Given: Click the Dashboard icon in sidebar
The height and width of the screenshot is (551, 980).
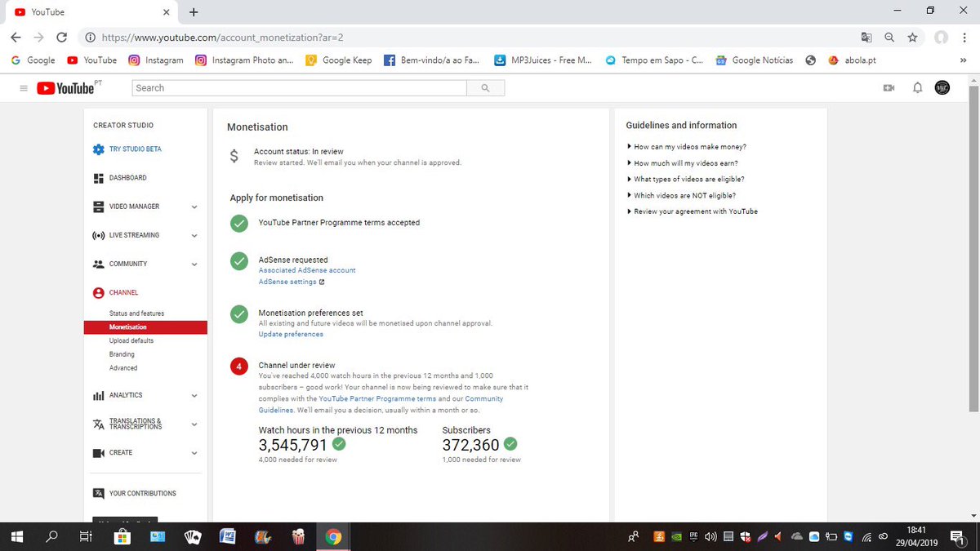Looking at the screenshot, I should coord(98,178).
